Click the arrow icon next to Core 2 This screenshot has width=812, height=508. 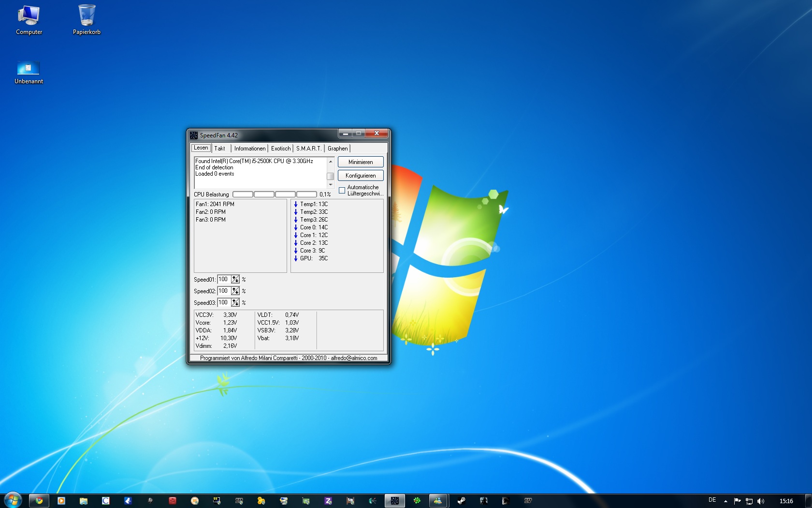[x=296, y=243]
